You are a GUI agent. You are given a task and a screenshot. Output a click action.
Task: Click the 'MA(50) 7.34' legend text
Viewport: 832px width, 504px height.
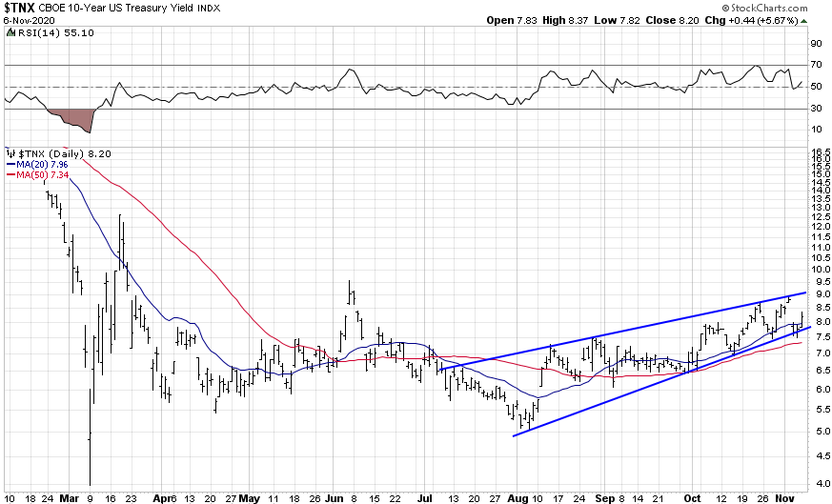click(43, 175)
